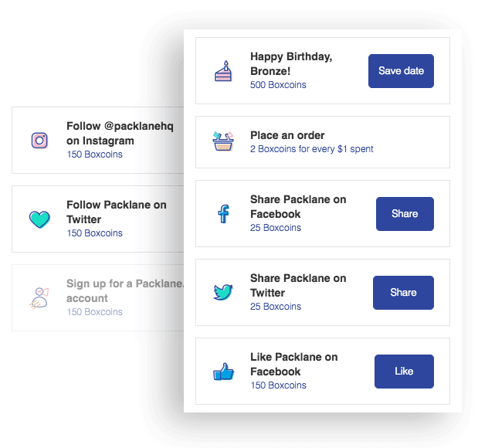Viewport: 495px width, 448px height.
Task: Share Packlane on Facebook via Share button
Action: click(x=405, y=214)
